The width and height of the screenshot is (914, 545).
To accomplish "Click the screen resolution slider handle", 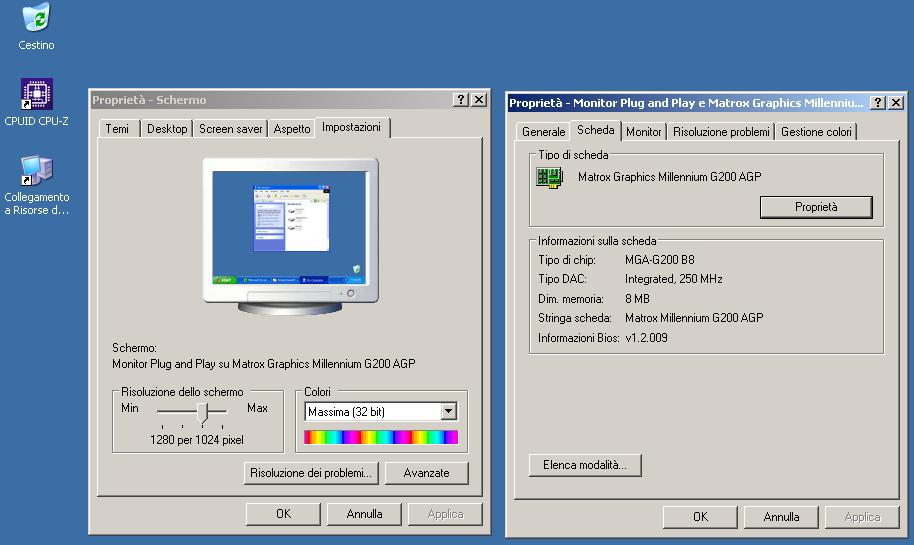I will click(202, 412).
